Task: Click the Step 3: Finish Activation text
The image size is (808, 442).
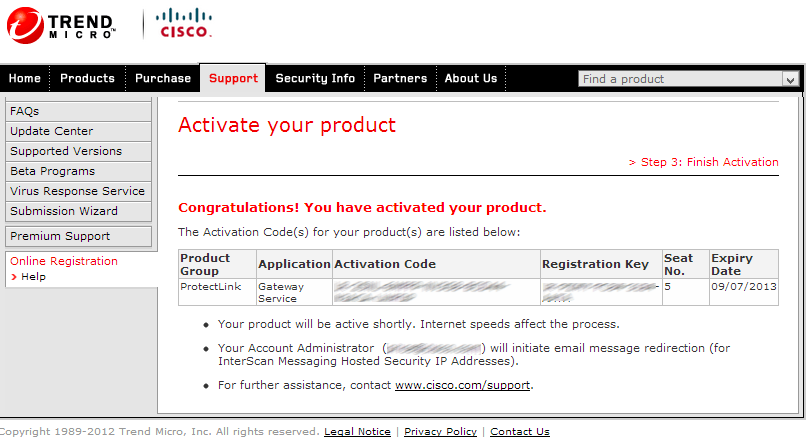Action: tap(703, 162)
